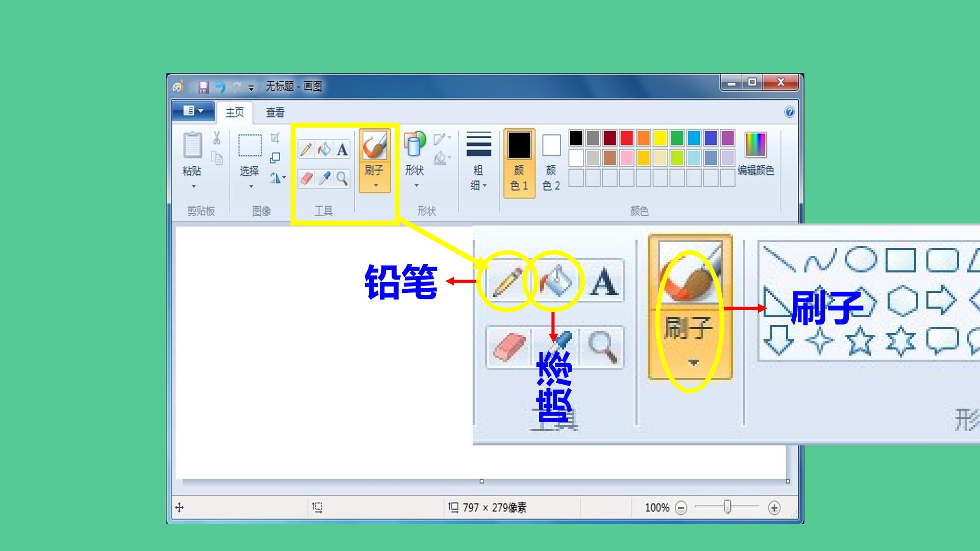Screen dimensions: 980x551
Task: Click the Cut scissors icon
Action: point(217,138)
